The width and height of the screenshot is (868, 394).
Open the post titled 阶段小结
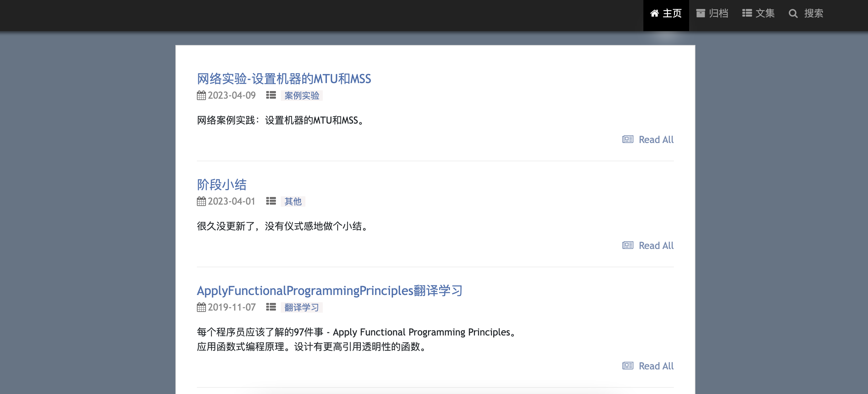click(x=222, y=185)
